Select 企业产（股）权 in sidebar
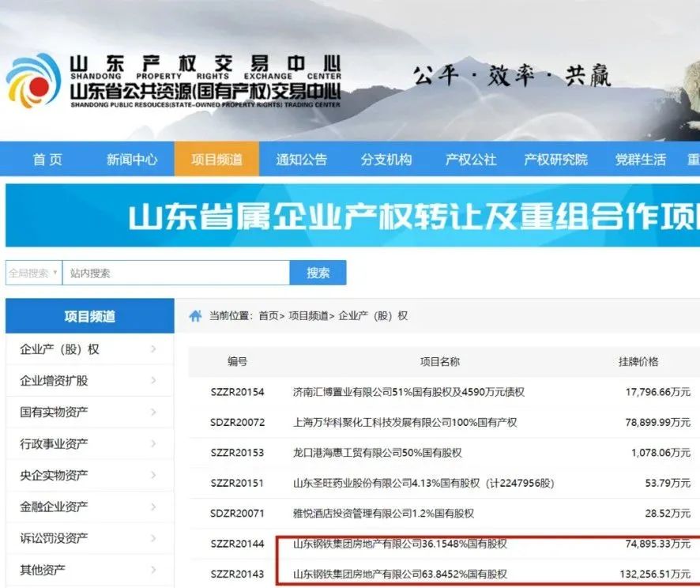 pos(59,349)
